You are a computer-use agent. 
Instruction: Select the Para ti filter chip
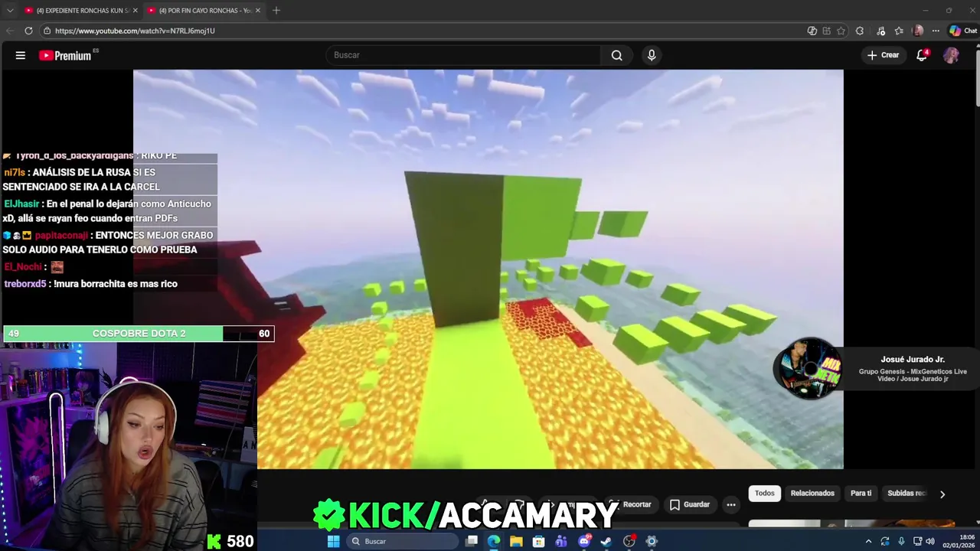point(861,494)
